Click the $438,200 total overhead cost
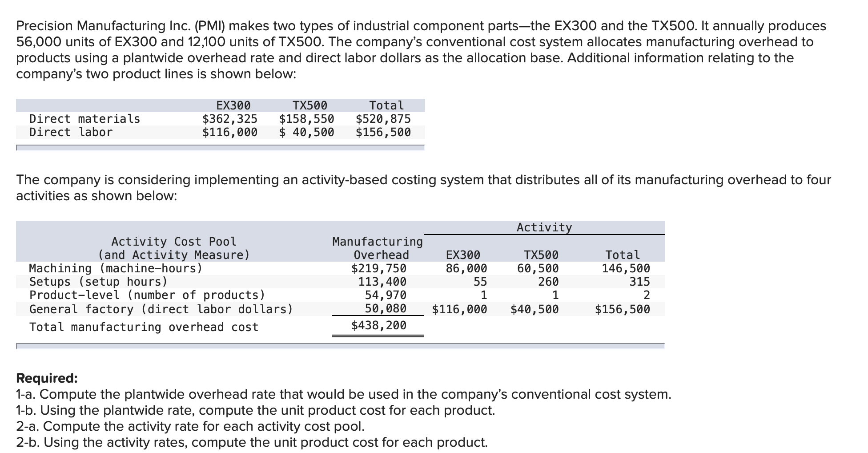The height and width of the screenshot is (453, 868). point(378,325)
